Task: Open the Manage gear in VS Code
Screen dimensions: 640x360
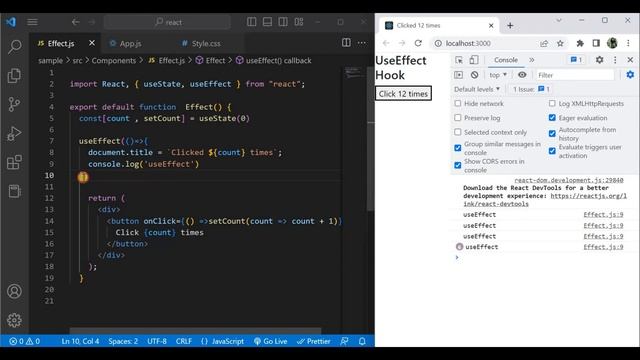Action: 14,320
